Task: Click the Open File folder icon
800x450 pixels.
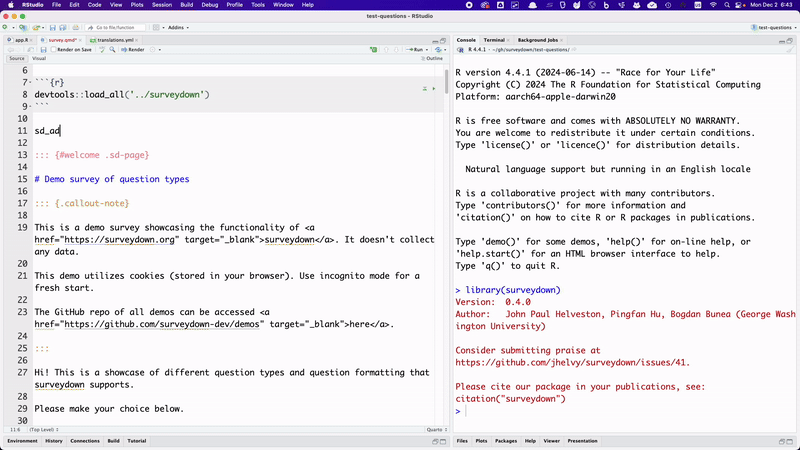Action: point(36,28)
